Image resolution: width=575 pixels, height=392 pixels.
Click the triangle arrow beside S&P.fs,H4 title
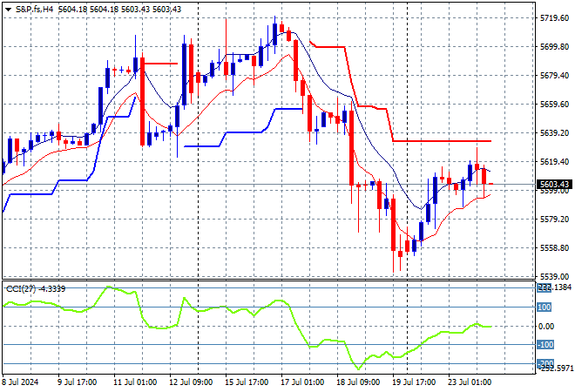(8, 10)
